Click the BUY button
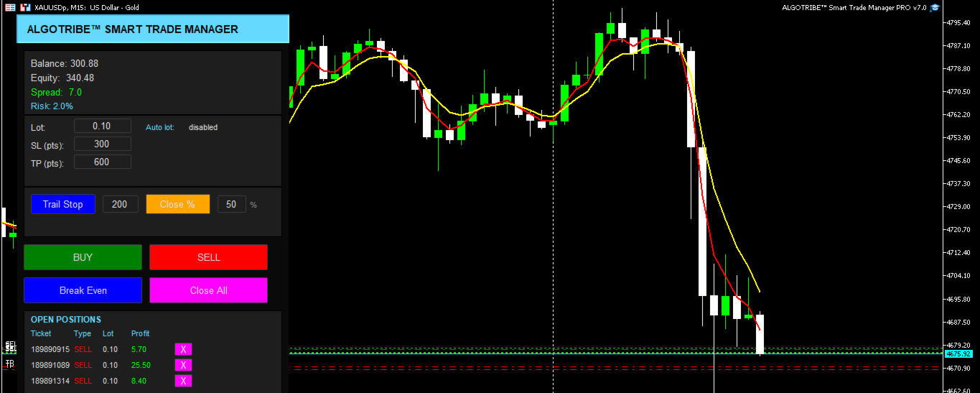The image size is (980, 393). point(83,257)
